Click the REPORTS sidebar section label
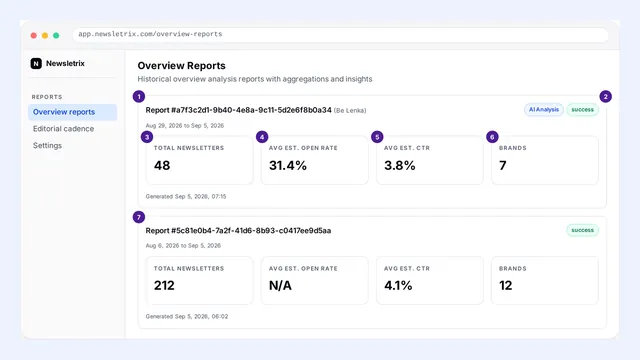The width and height of the screenshot is (640, 360). [47, 97]
